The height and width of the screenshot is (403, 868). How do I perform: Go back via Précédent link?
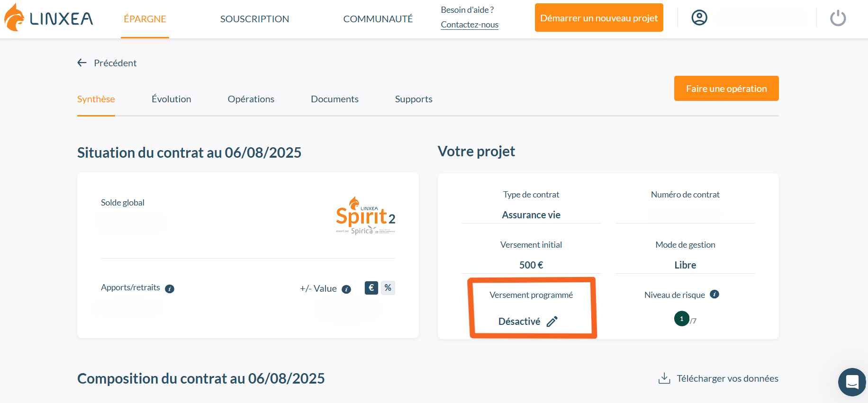click(x=115, y=63)
